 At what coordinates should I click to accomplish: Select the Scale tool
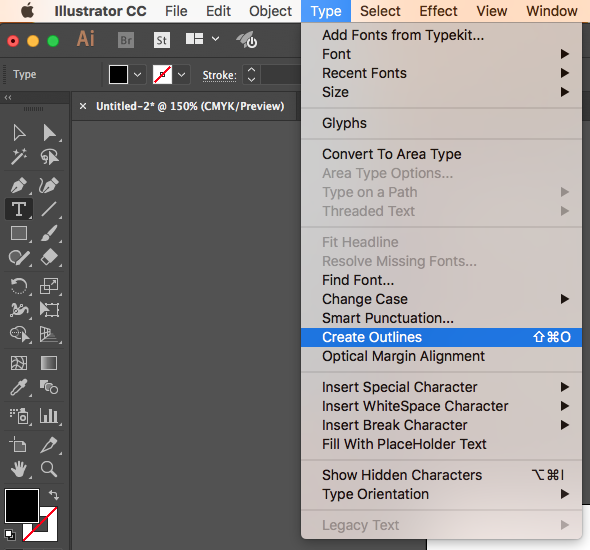coord(49,286)
